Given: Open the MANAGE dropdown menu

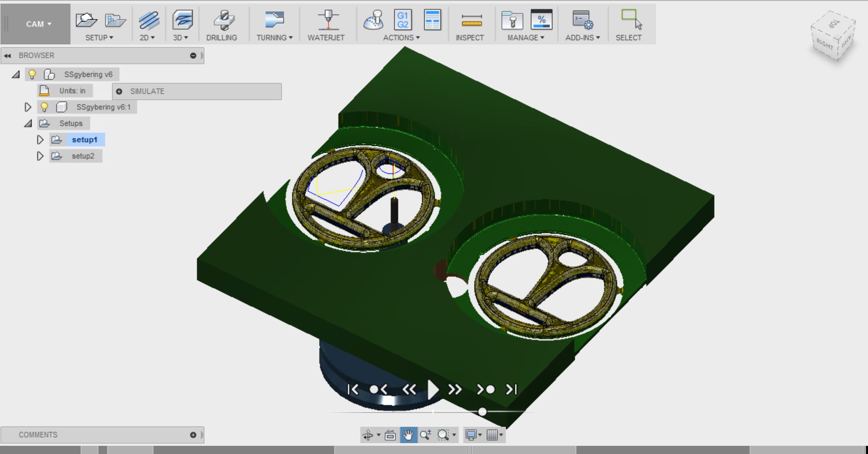Looking at the screenshot, I should click(x=526, y=38).
